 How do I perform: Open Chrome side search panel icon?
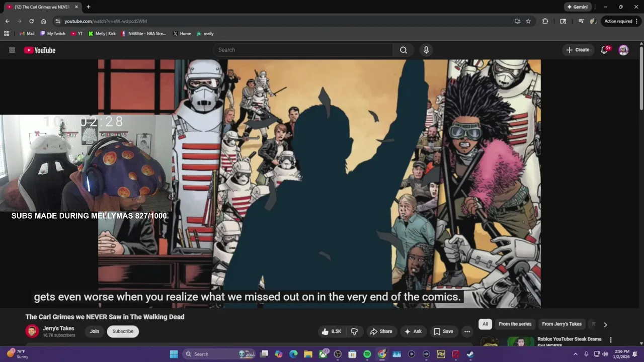[x=563, y=21]
